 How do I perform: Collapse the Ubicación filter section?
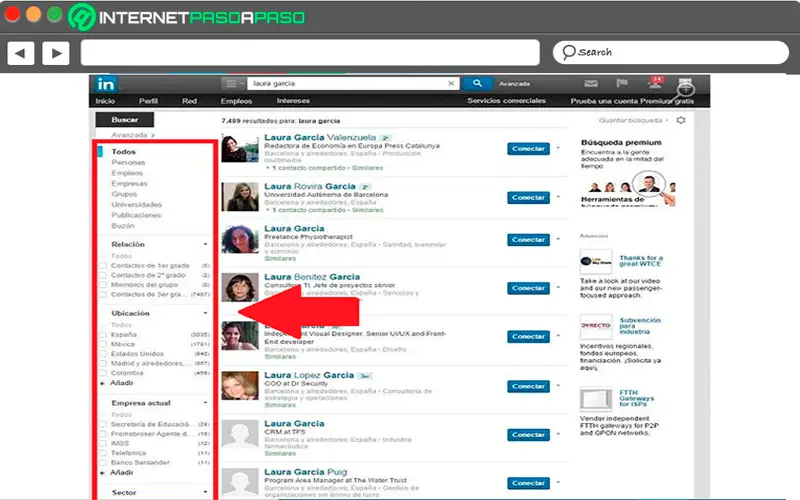pyautogui.click(x=205, y=313)
